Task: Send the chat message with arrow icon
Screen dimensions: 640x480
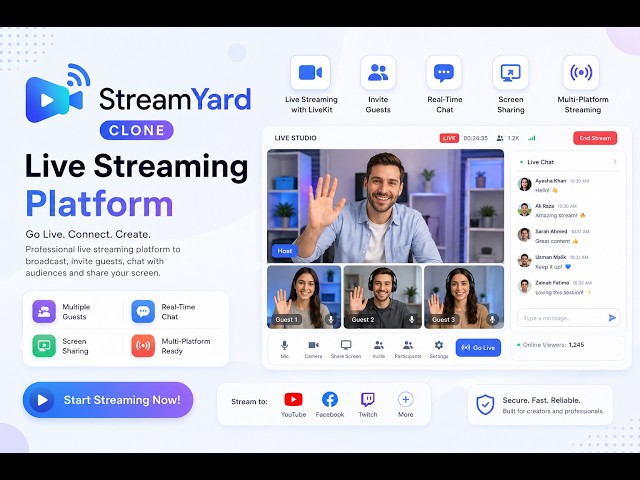Action: pyautogui.click(x=612, y=318)
